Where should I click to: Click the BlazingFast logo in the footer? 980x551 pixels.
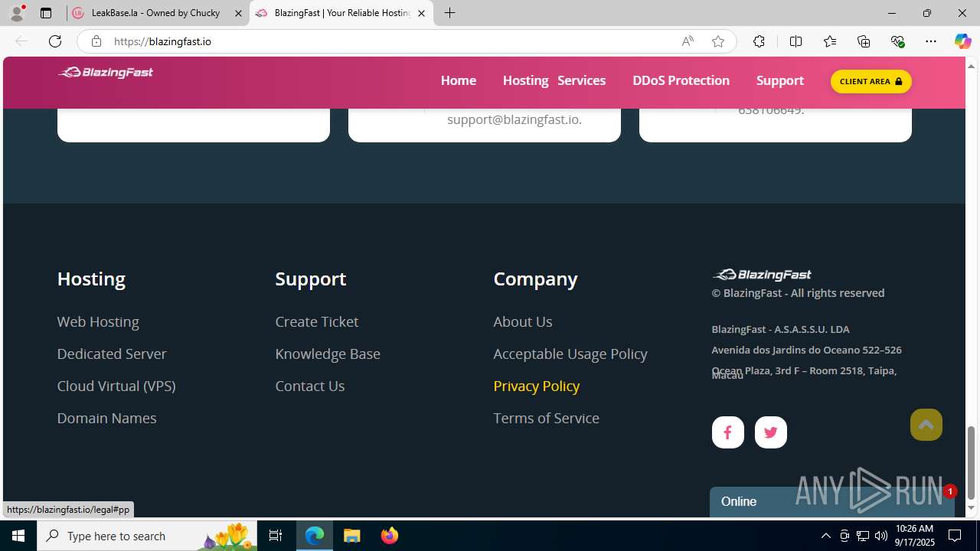point(762,274)
